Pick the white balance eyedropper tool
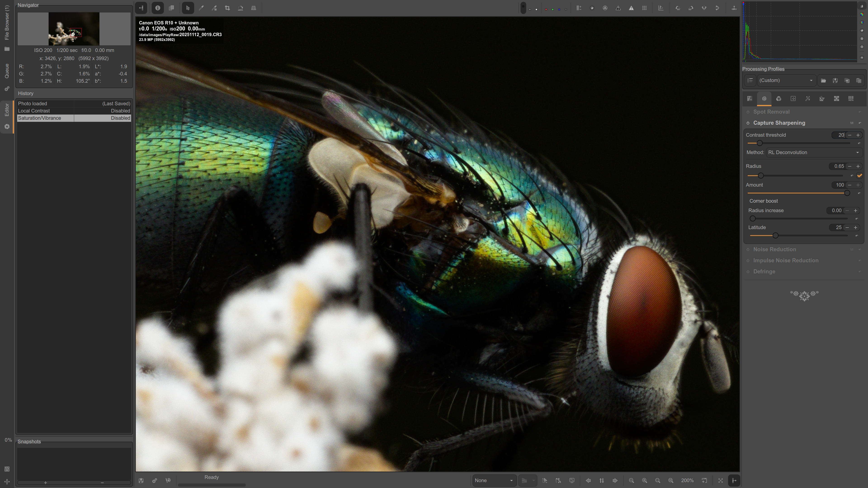The height and width of the screenshot is (488, 868). (201, 8)
